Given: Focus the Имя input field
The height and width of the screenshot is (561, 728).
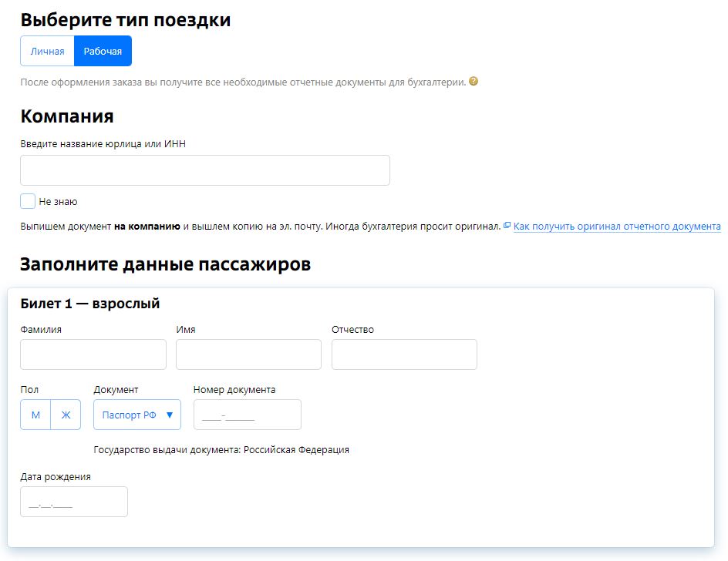Looking at the screenshot, I should [248, 354].
